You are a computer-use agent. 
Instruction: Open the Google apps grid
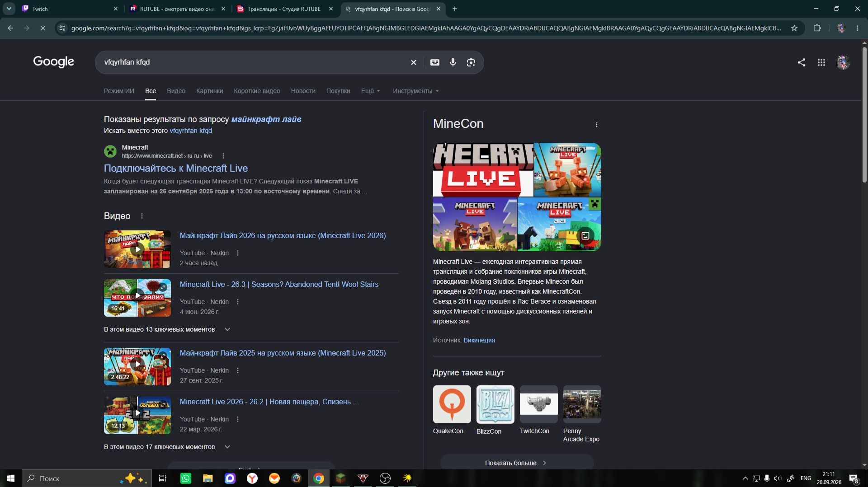click(x=821, y=62)
